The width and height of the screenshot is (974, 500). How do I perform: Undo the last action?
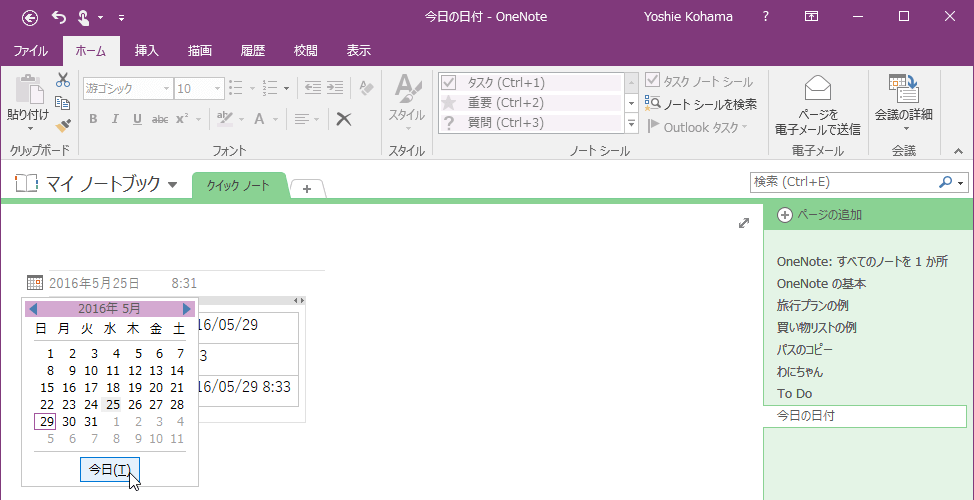[59, 17]
